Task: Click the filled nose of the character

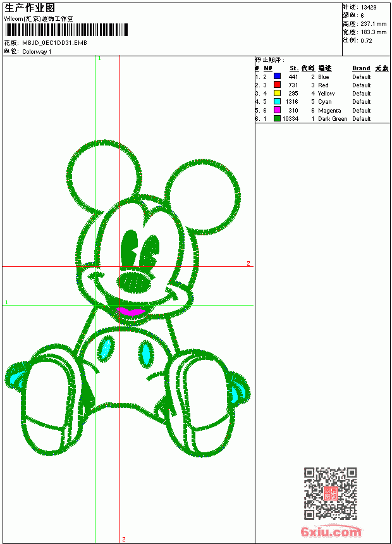Action: coord(134,281)
